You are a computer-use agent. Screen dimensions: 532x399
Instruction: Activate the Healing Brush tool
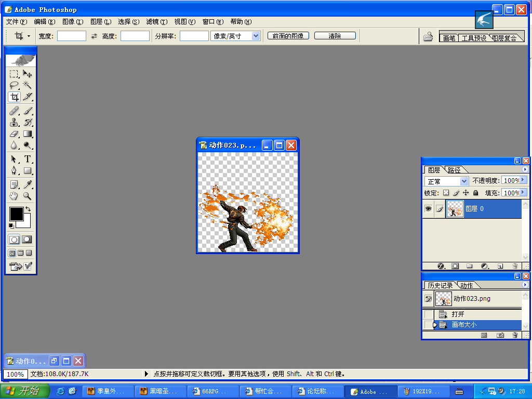(14, 111)
